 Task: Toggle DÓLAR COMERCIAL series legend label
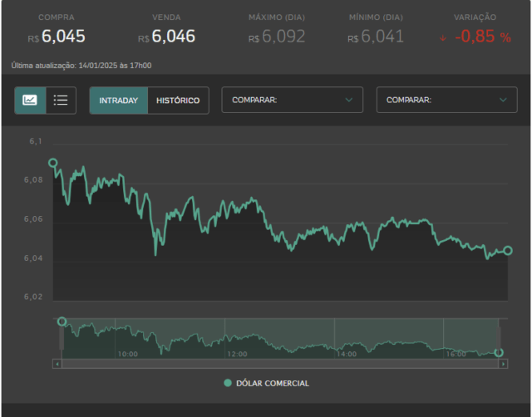(273, 384)
